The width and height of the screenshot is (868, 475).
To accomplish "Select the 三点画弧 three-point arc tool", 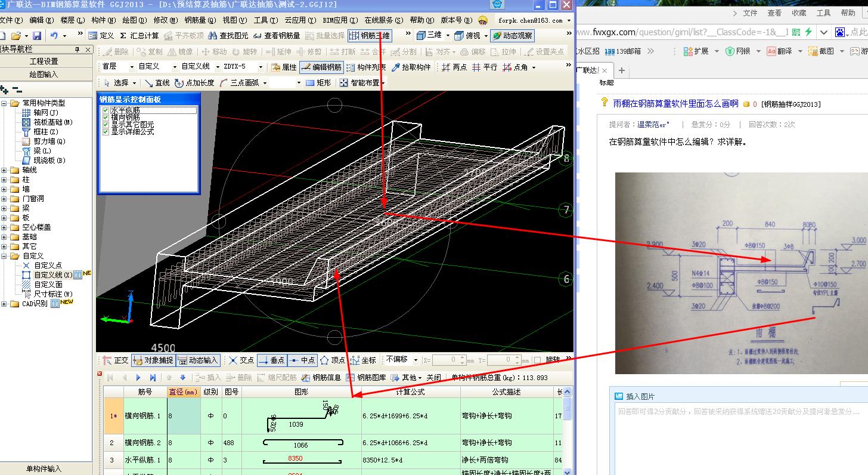I will coord(240,83).
